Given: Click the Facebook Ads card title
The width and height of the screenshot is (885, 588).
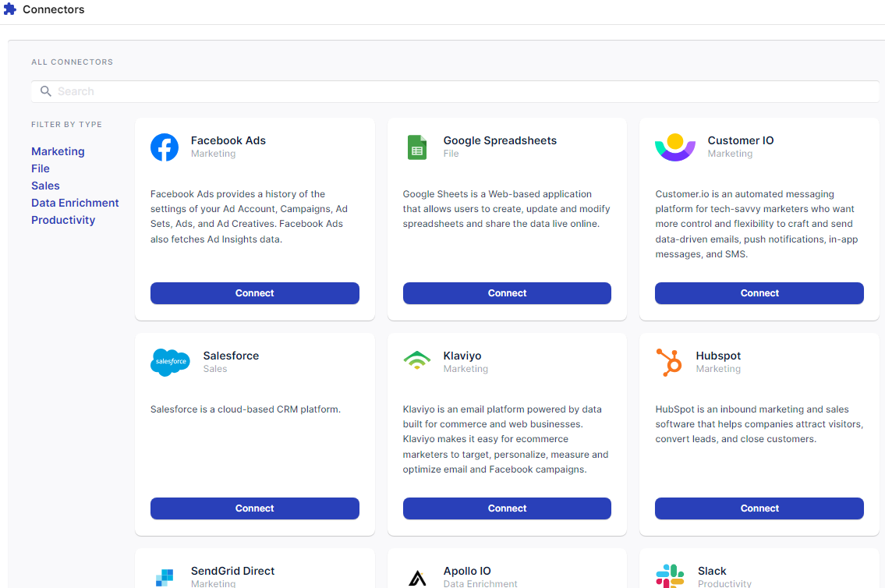Looking at the screenshot, I should pos(228,140).
